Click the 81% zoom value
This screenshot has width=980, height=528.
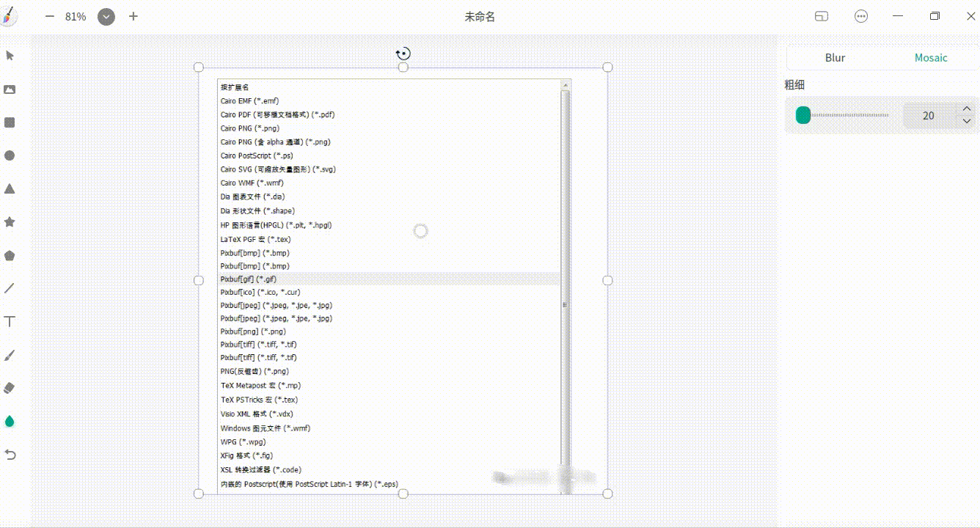point(76,16)
